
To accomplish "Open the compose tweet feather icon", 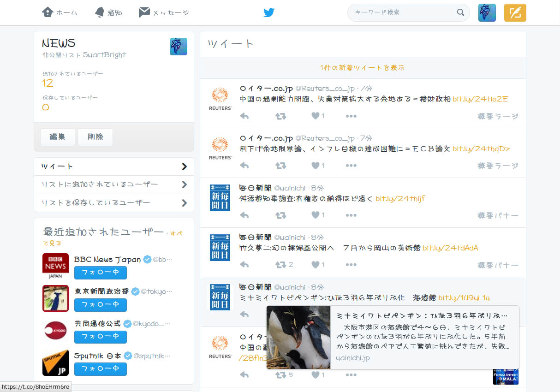I will (x=515, y=12).
